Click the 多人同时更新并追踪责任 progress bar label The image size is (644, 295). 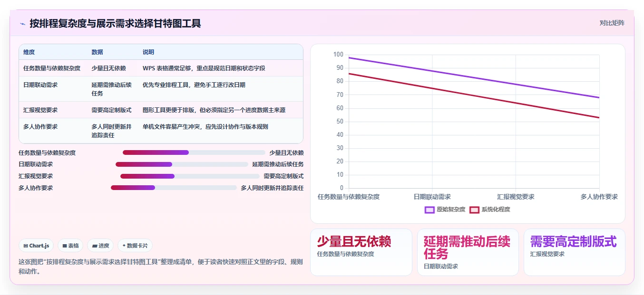(272, 188)
